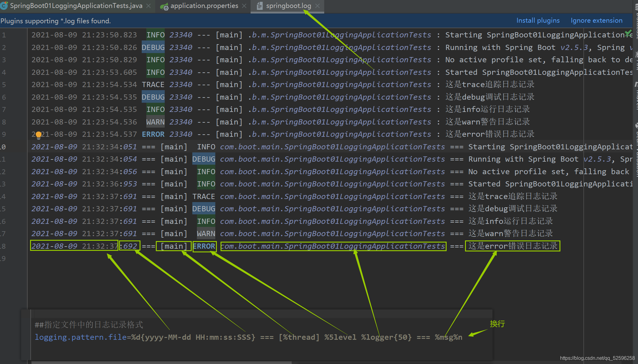Close the SpringBoot01LoggingApplicationTests.java tab
Image resolution: width=638 pixels, height=364 pixels.
[148, 6]
